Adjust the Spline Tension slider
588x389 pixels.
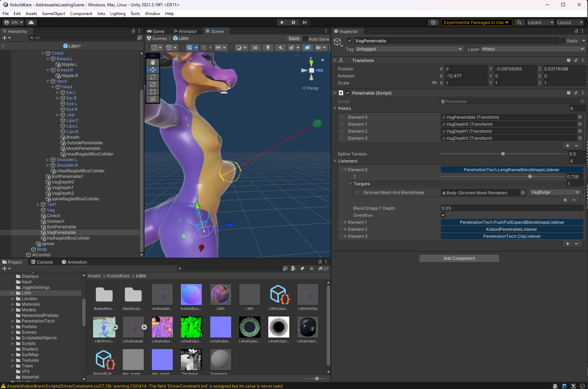(x=503, y=154)
